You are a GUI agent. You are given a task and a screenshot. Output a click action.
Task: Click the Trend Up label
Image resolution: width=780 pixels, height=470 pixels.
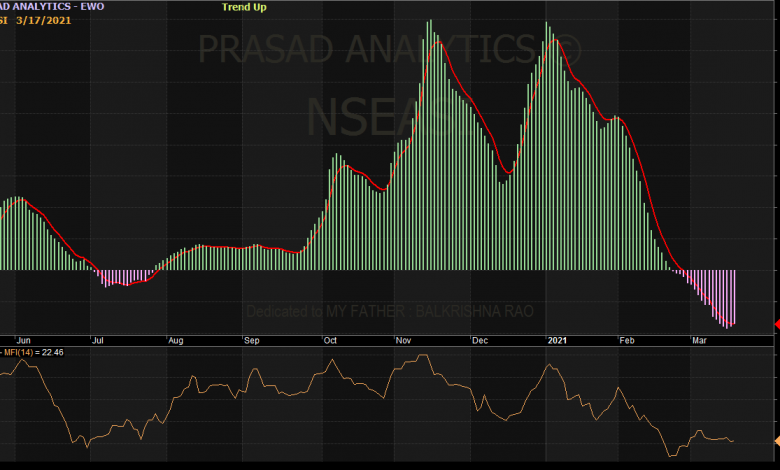point(243,7)
